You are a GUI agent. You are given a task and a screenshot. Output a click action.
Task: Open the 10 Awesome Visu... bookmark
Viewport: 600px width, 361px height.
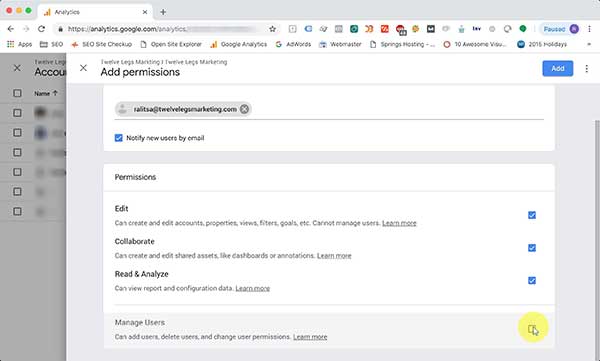474,44
